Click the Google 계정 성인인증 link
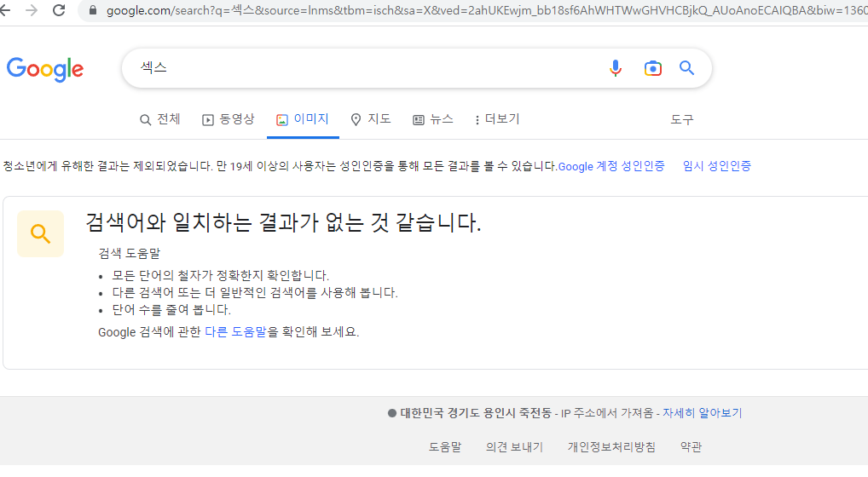This screenshot has width=868, height=477. (x=610, y=166)
